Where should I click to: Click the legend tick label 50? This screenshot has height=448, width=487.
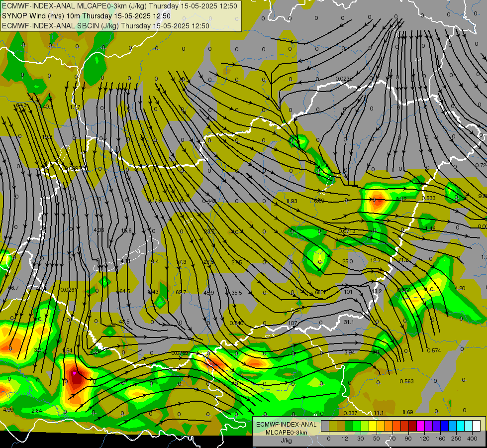pos(377,439)
